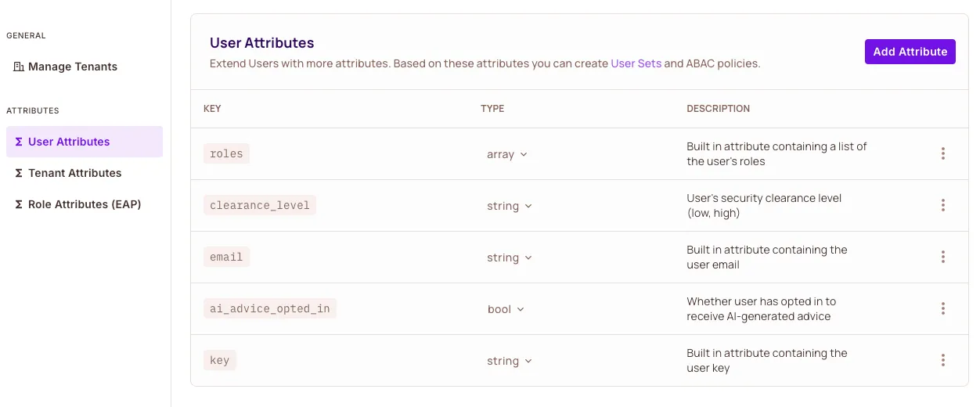Select the ai_advice_opted_in key tag
The width and height of the screenshot is (980, 407).
pos(270,309)
